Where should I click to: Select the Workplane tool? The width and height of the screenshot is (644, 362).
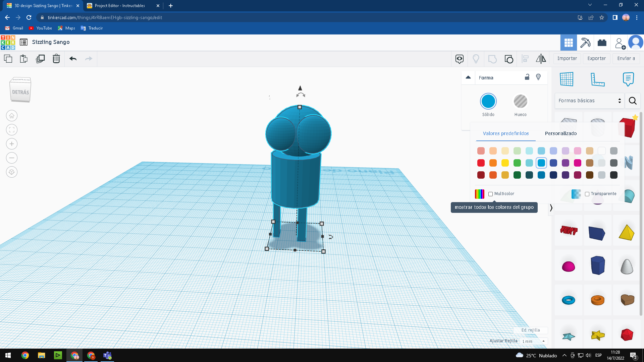pyautogui.click(x=567, y=79)
